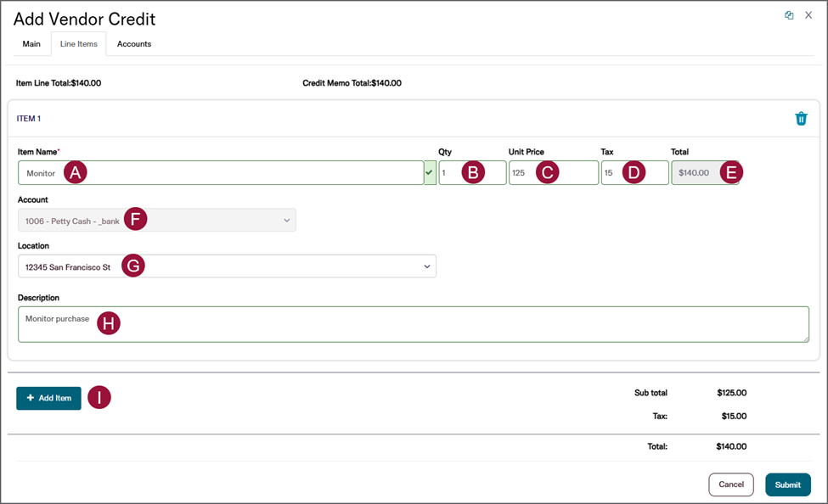Delete Item 1 with the trash icon
Image resolution: width=828 pixels, height=504 pixels.
[800, 119]
